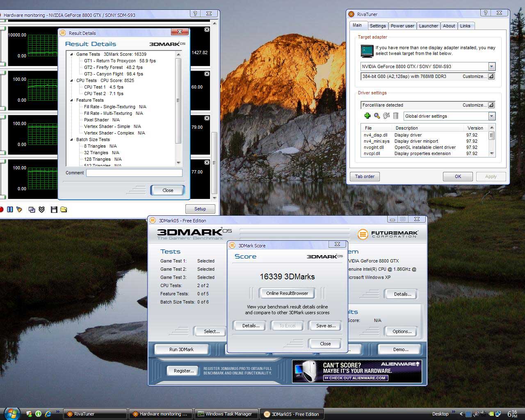Close the graph showing value 1427.82

click(x=207, y=30)
